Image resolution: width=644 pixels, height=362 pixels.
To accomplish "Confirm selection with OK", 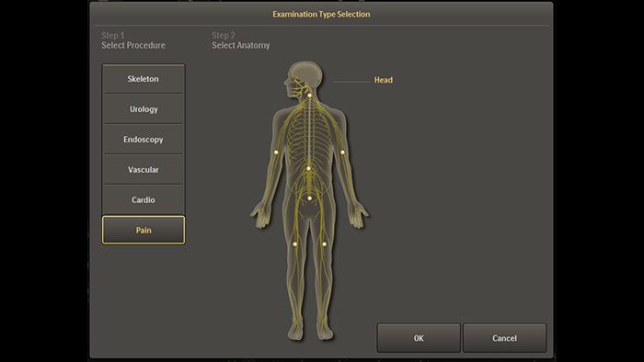I will 419,338.
